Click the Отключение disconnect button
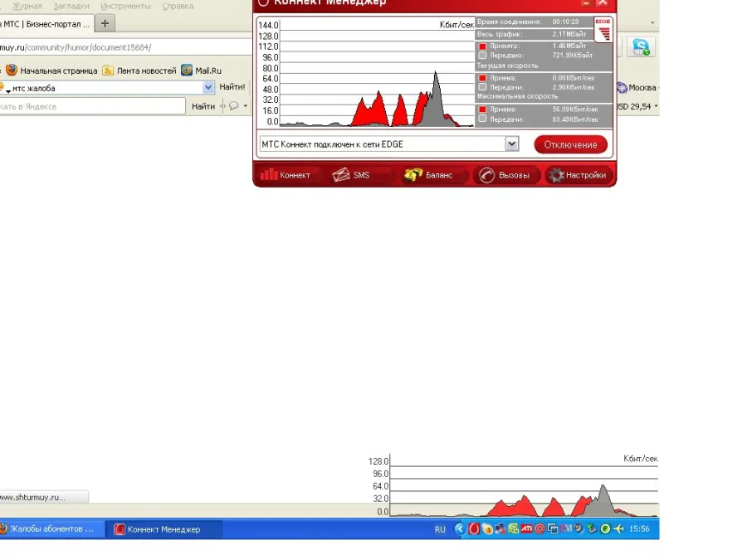The height and width of the screenshot is (560, 747). (571, 144)
